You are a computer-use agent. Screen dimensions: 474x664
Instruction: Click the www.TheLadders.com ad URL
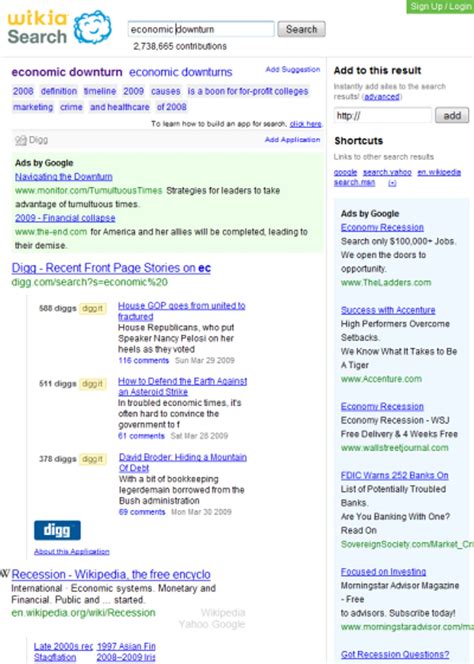point(386,282)
